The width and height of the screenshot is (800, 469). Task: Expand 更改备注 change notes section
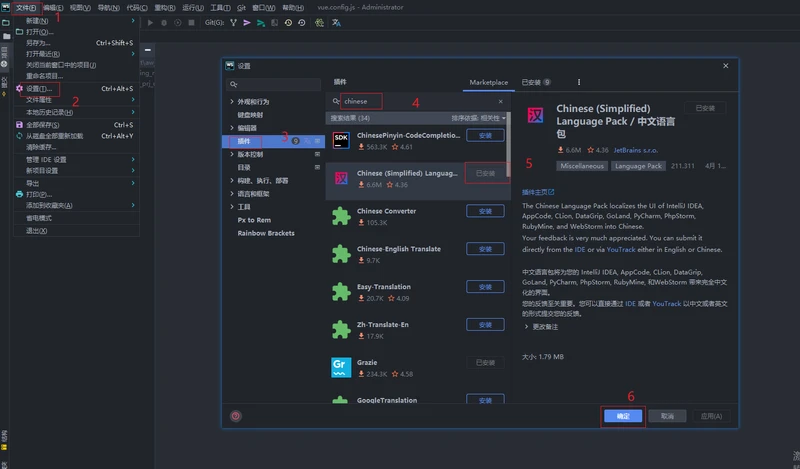526,327
